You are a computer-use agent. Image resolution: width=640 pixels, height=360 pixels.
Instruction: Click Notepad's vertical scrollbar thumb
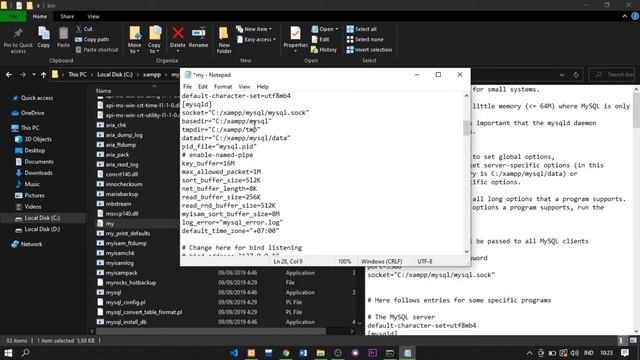(467, 128)
